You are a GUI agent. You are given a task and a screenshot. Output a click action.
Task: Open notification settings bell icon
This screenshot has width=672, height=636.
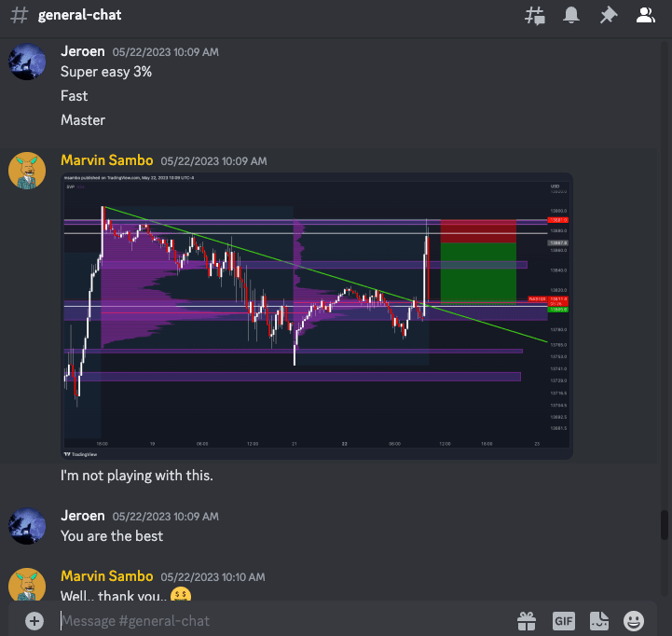572,16
